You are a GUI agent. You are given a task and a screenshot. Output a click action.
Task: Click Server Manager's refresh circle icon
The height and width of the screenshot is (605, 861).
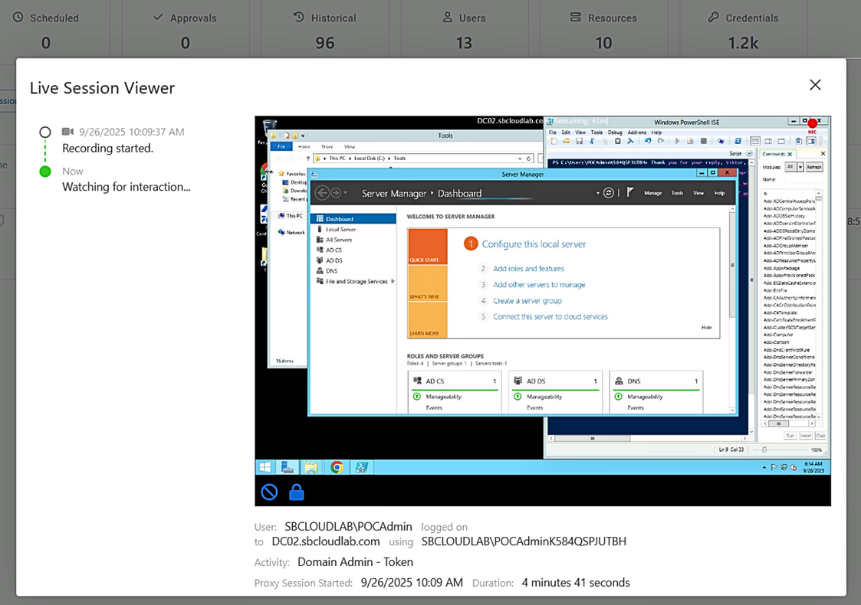[608, 193]
